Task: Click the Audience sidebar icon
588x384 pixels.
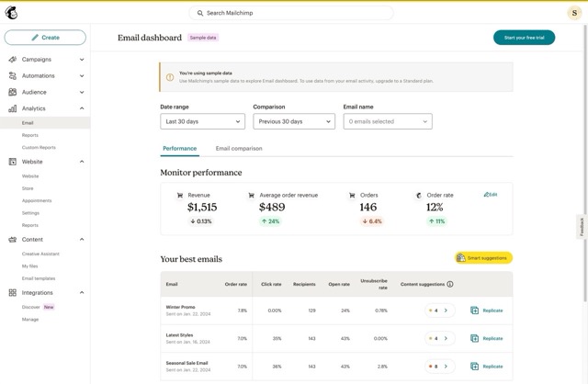Action: [x=13, y=93]
